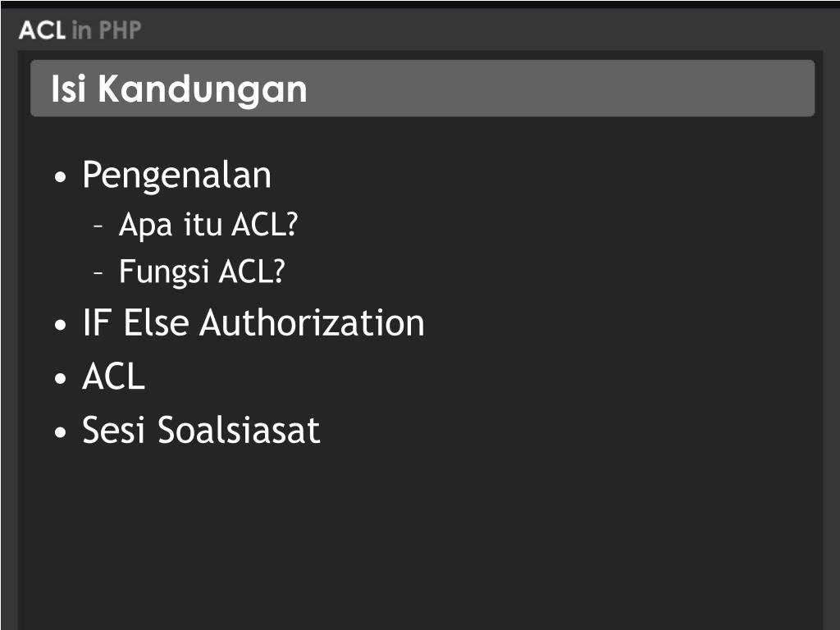Open the "Fungsi ACL?" sub-item
This screenshot has width=840, height=630.
[202, 272]
